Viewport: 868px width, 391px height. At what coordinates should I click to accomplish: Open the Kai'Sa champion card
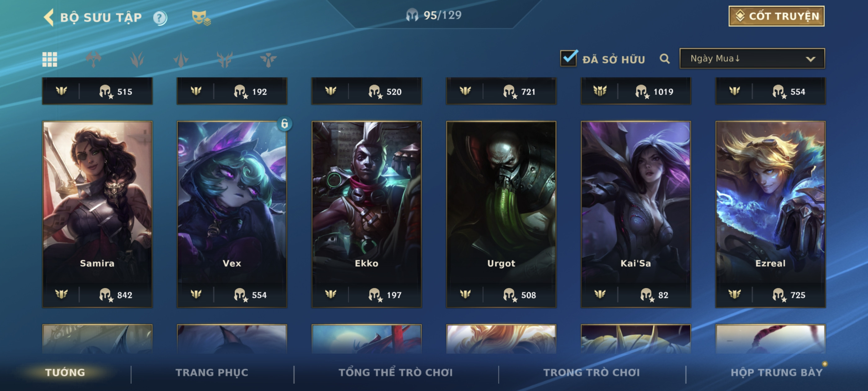[636, 214]
